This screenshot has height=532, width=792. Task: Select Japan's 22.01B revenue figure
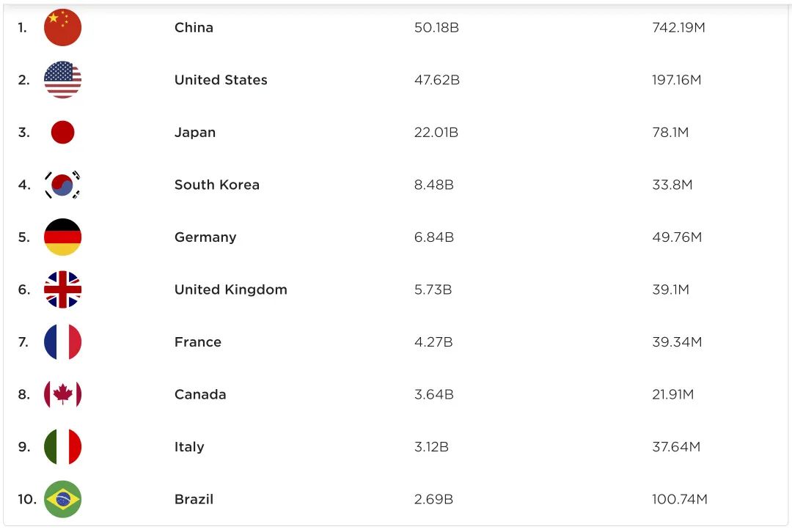click(x=436, y=132)
